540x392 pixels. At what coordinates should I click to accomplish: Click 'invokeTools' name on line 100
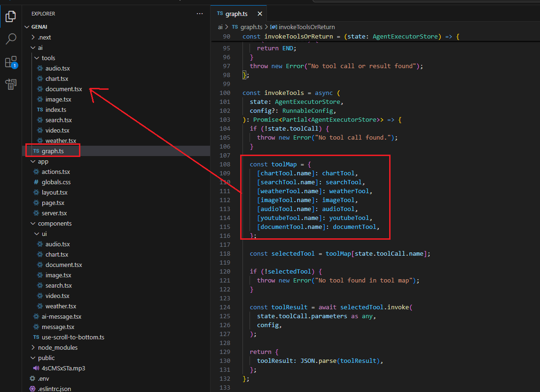284,93
